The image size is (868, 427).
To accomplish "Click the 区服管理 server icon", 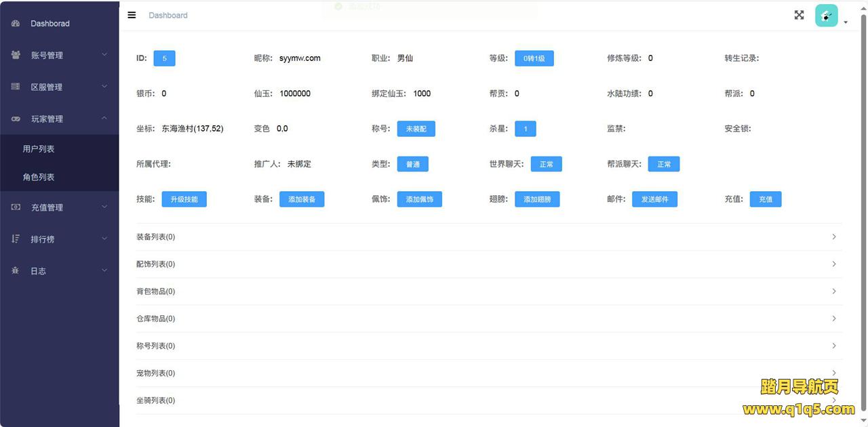I will 16,87.
